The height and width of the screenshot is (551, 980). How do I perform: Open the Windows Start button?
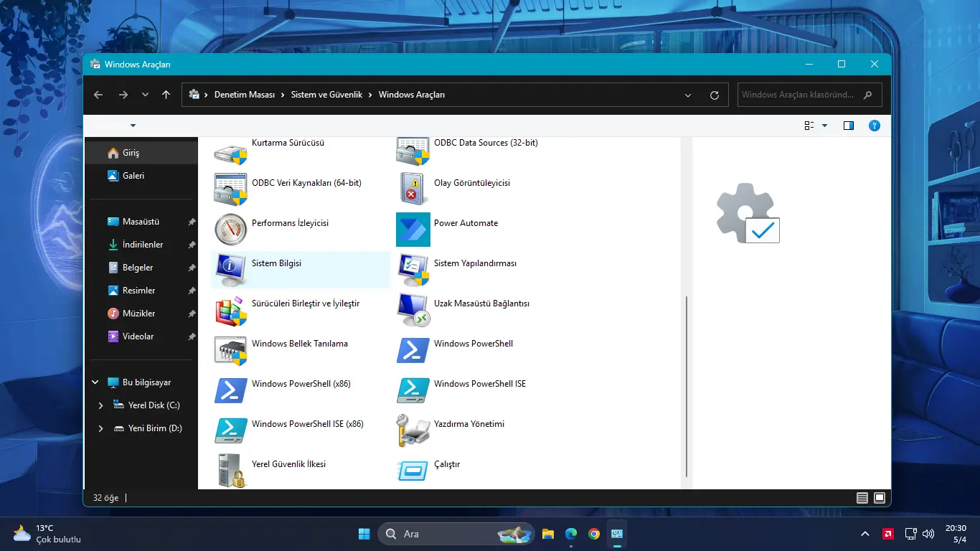coord(364,534)
